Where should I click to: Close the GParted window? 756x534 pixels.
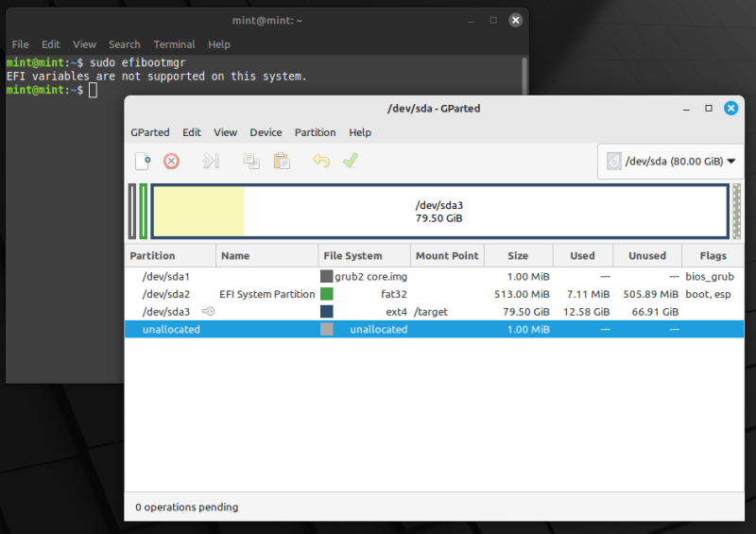[730, 109]
